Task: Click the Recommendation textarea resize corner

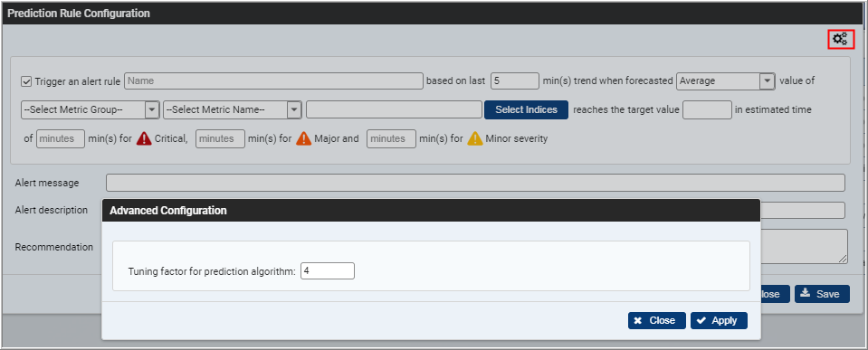Action: (x=843, y=259)
